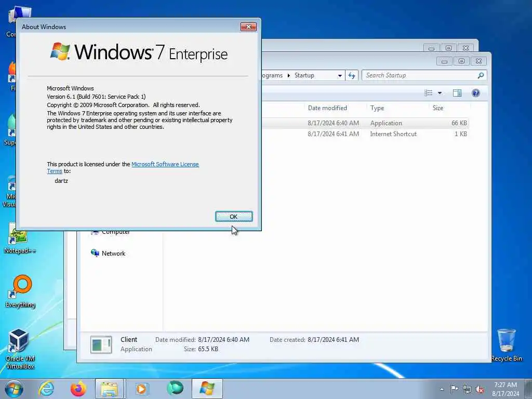The image size is (532, 399).
Task: Select the Startup breadcrumb in the address bar
Action: tap(304, 75)
